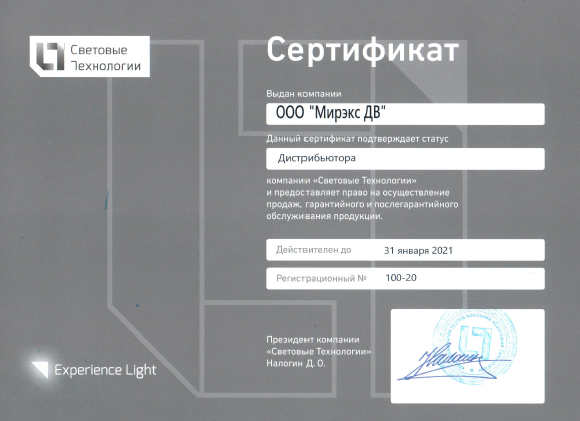Click the Experience Light triangle icon
Screen dimensions: 580x421
[40, 370]
